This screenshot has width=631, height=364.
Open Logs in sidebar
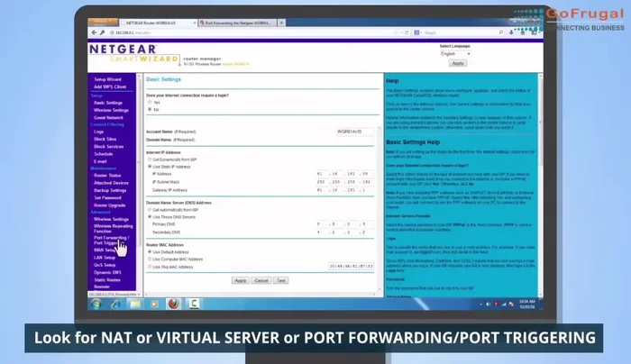98,132
